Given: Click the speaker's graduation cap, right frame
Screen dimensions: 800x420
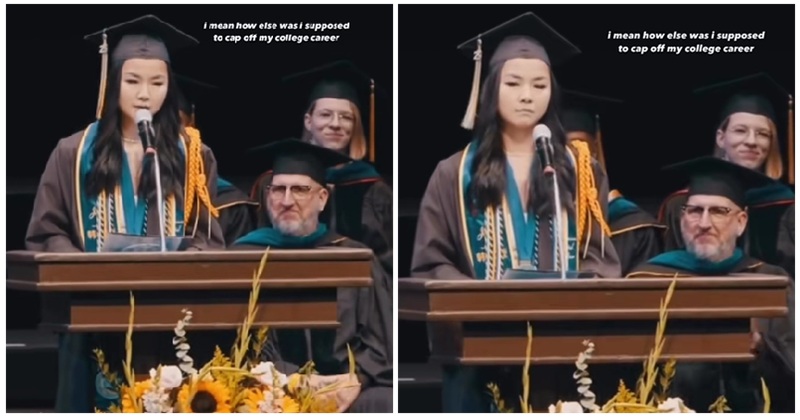Looking at the screenshot, I should coord(518,44).
